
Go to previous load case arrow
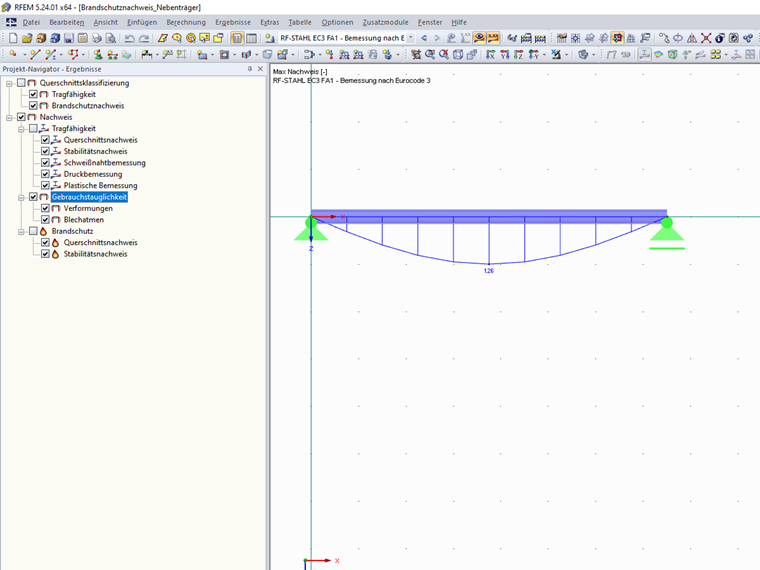(424, 38)
